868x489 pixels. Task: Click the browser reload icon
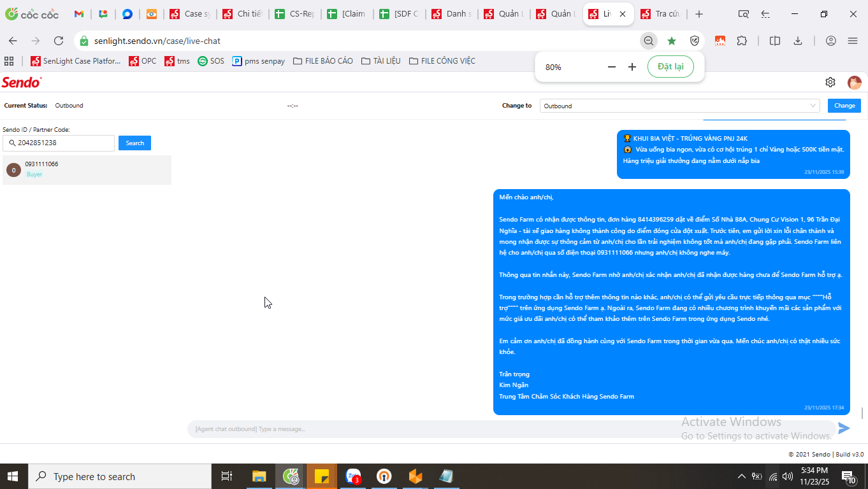[59, 41]
